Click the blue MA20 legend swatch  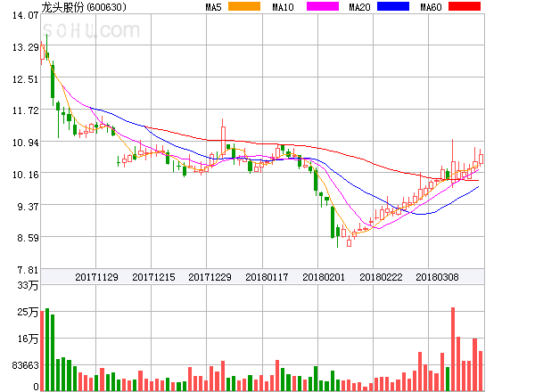tap(393, 6)
